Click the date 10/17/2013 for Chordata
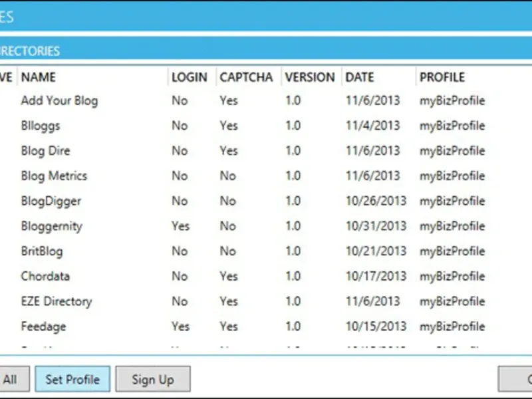This screenshot has width=532, height=399. click(376, 276)
